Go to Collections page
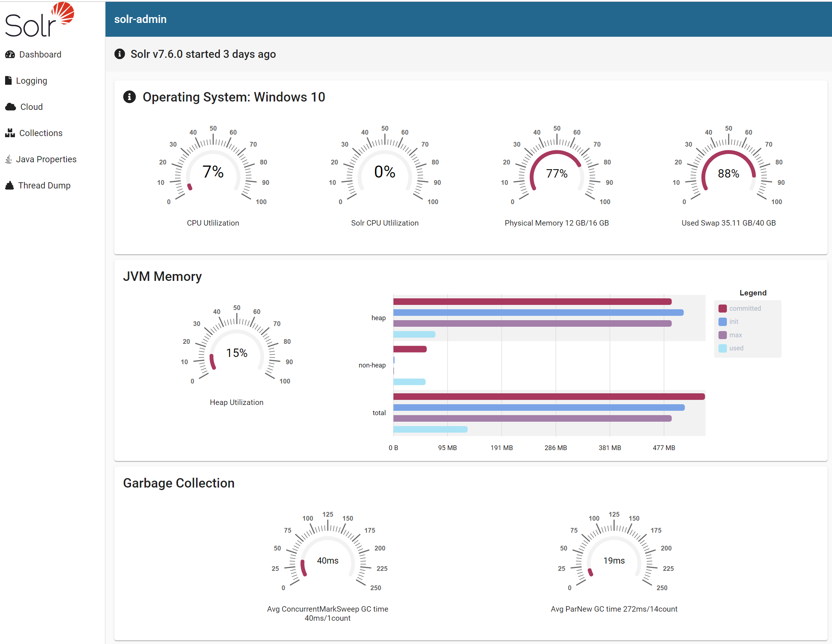This screenshot has height=644, width=832. [x=41, y=133]
